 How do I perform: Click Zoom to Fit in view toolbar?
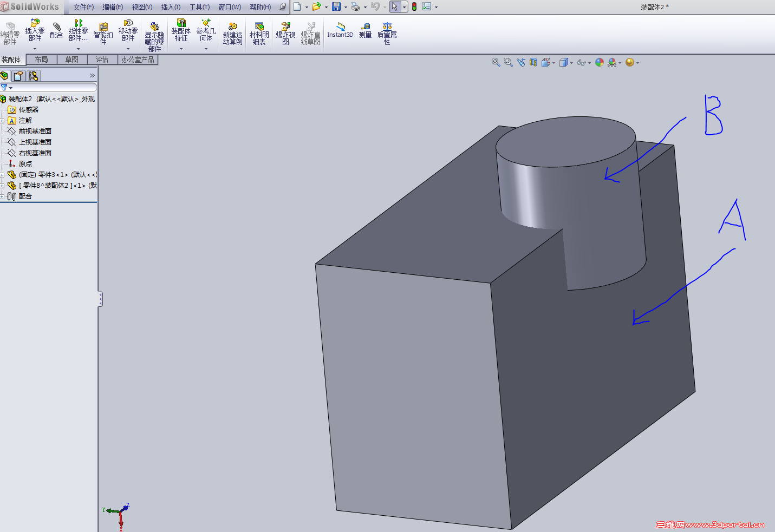coord(496,62)
